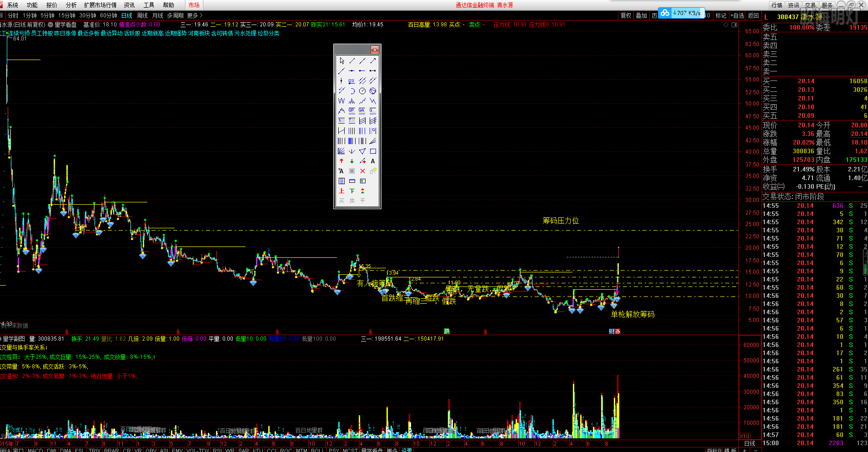Open the 报价 menu
Image resolution: width=868 pixels, height=452 pixels.
click(x=52, y=5)
